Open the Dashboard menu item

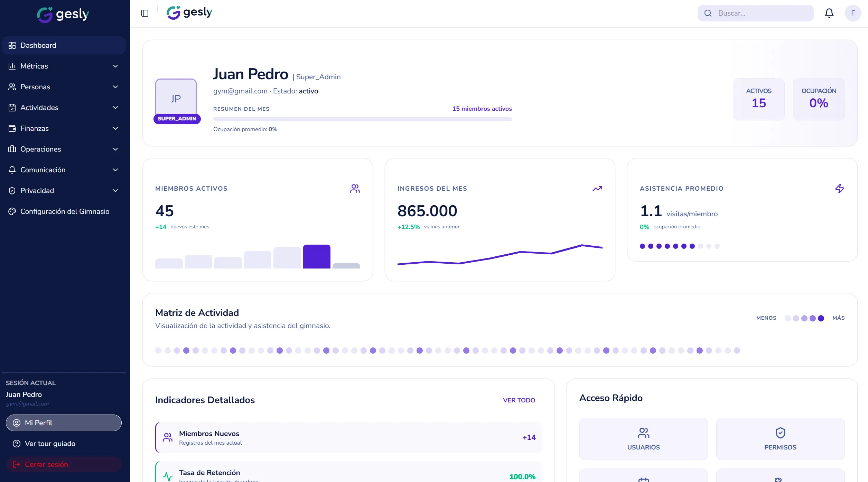pos(64,45)
